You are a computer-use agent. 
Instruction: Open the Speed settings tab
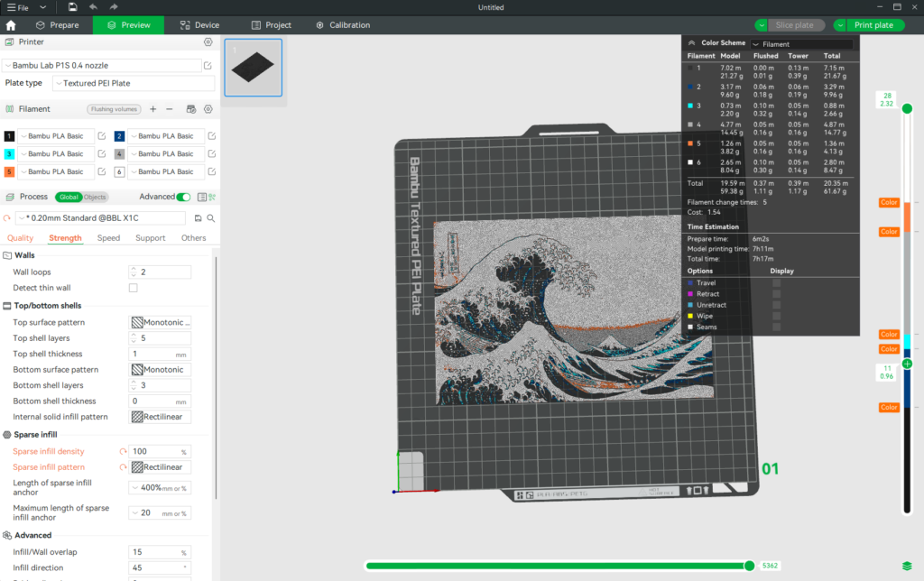click(108, 238)
